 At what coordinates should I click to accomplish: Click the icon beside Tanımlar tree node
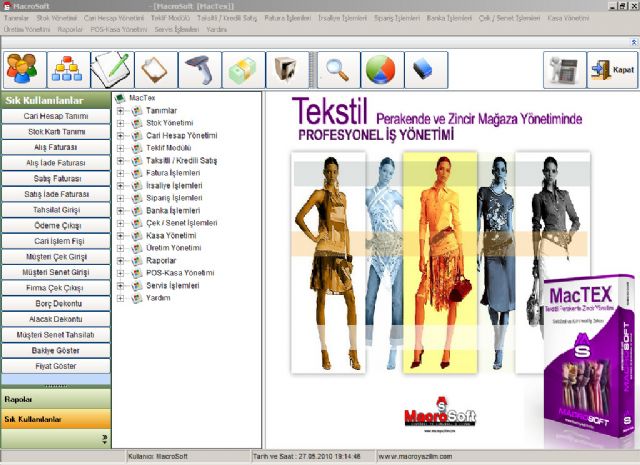tap(137, 111)
